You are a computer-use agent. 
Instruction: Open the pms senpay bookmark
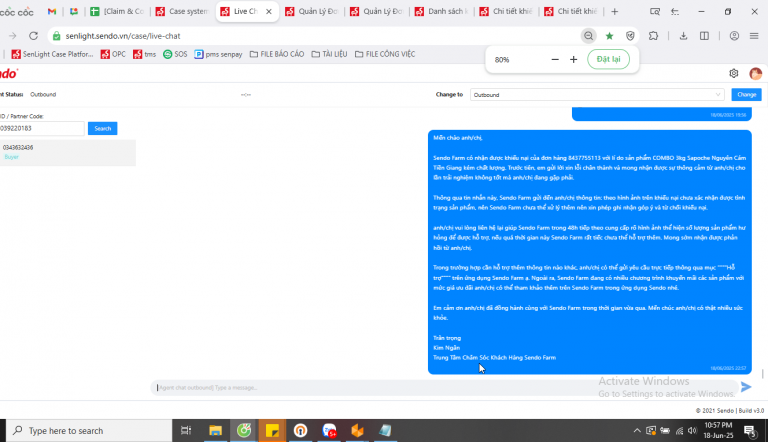click(x=218, y=54)
